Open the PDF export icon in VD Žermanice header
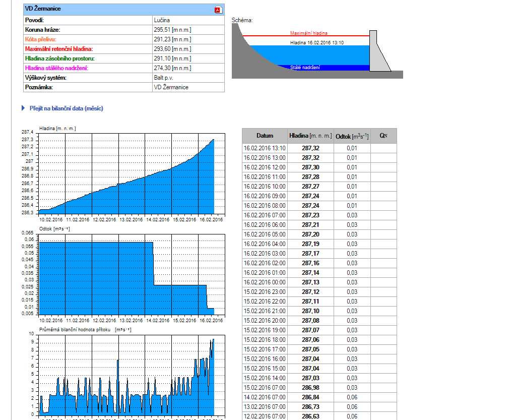 tap(218, 10)
